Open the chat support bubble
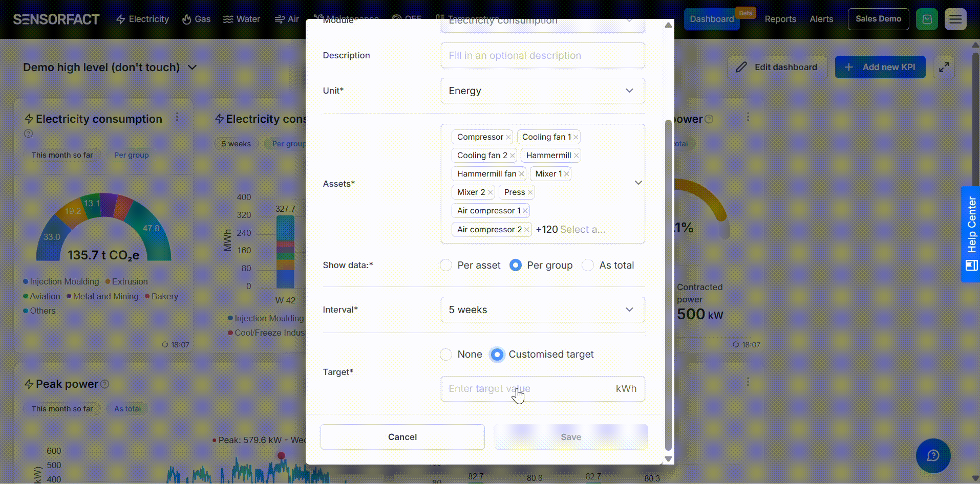980x484 pixels. pos(933,455)
